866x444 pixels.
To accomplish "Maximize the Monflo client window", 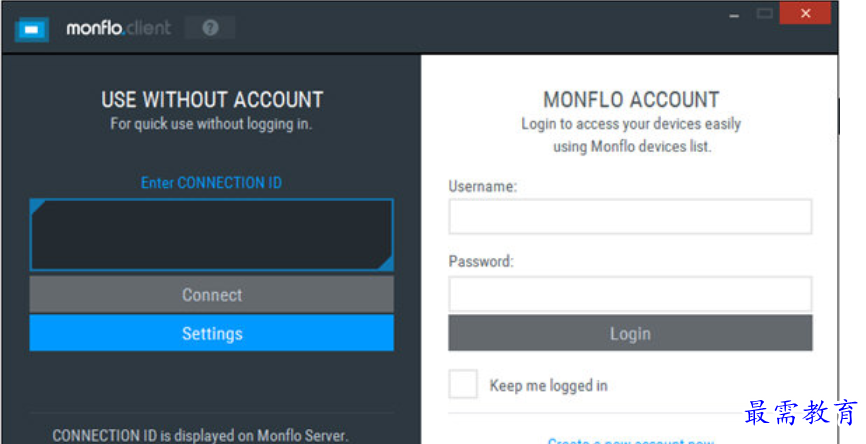I will (765, 14).
